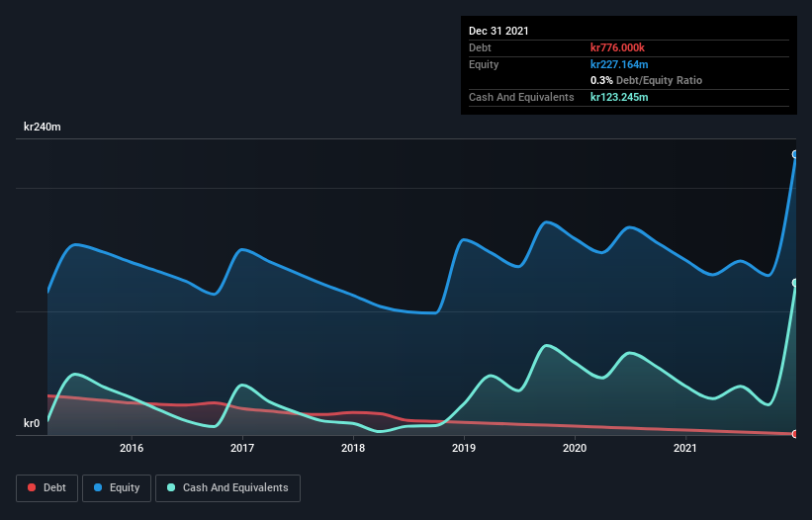This screenshot has width=812, height=520.
Task: Click the kr123.245m cash value
Action: pos(619,97)
